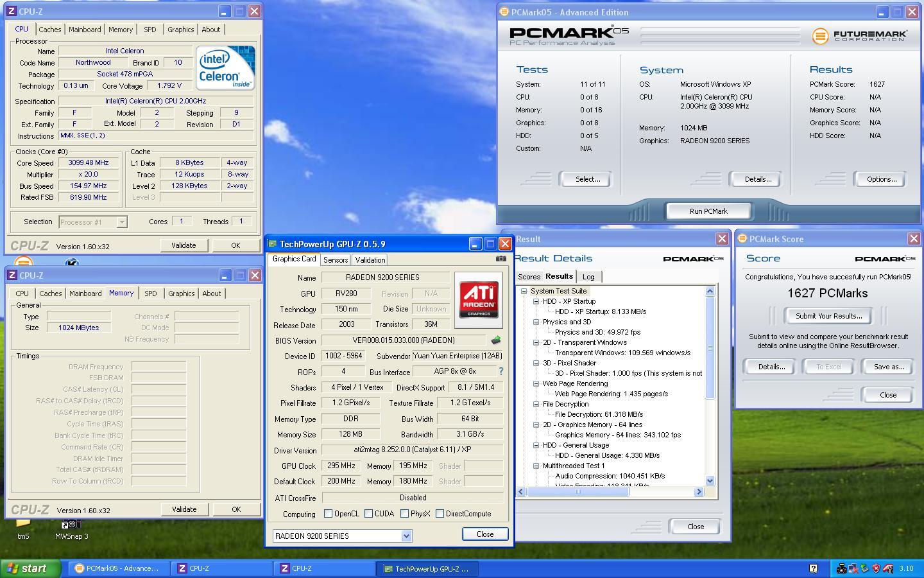Click the Memory CPU-Z window title icon

click(x=12, y=276)
